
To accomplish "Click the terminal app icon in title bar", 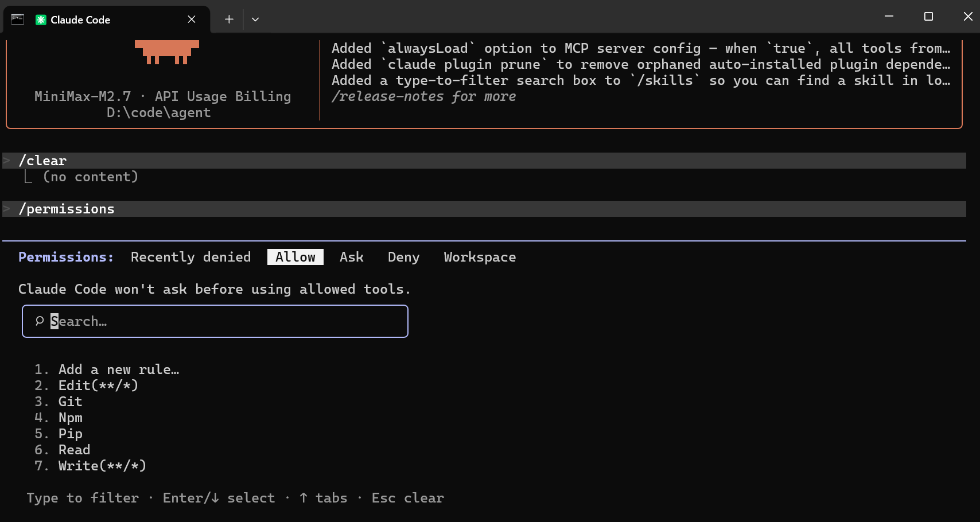I will (18, 19).
